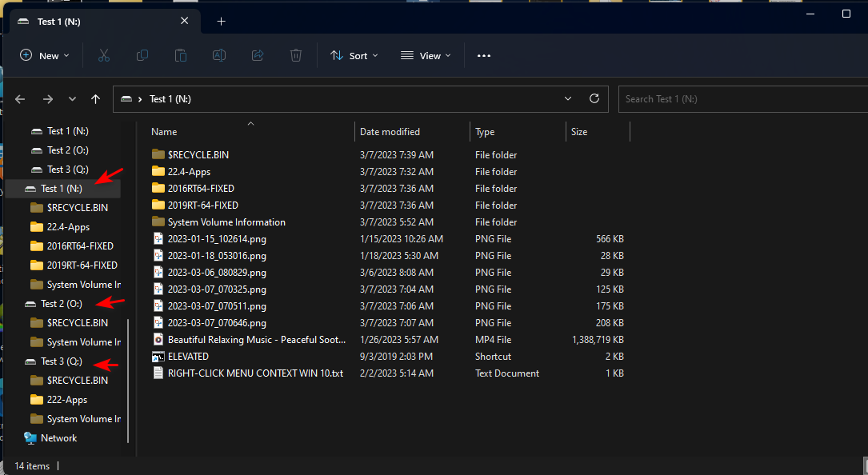Click the Paste clipboard icon

[181, 55]
